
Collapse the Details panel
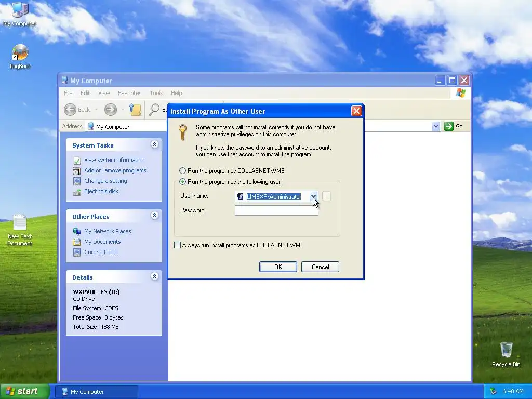point(154,276)
